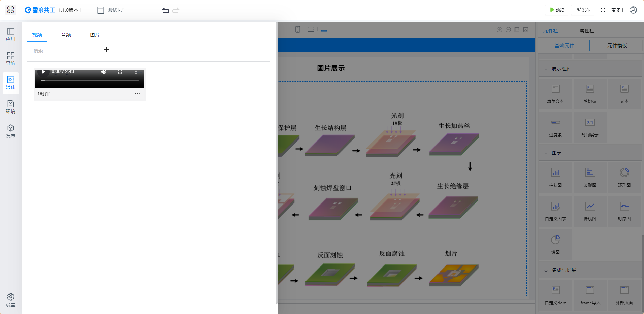Toggle fullscreen with the expand icon

[603, 10]
